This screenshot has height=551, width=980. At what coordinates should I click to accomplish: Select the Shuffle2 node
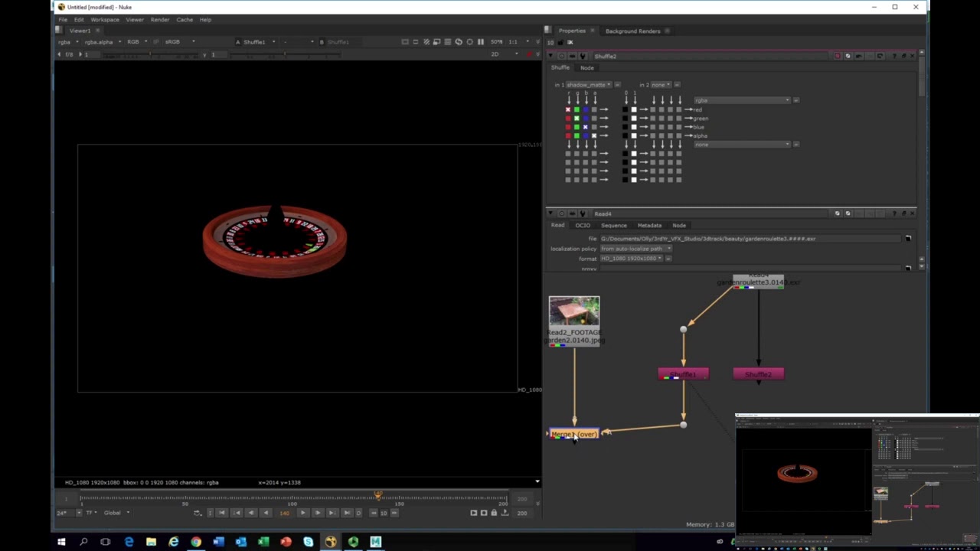coord(758,374)
